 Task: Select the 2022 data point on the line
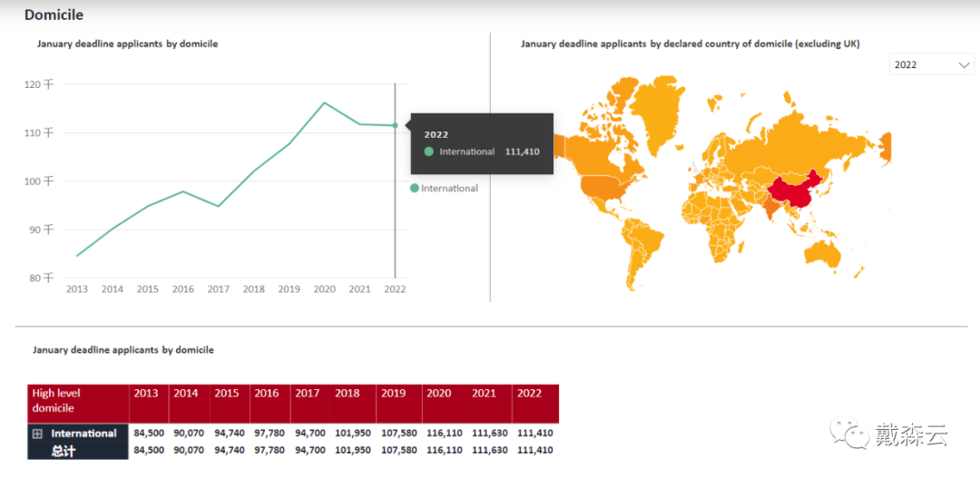(x=395, y=125)
